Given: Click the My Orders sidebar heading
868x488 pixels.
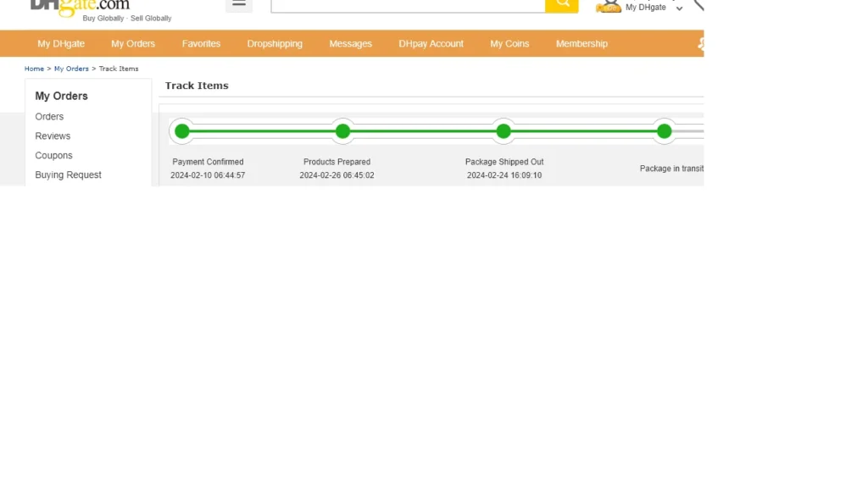Looking at the screenshot, I should 61,96.
